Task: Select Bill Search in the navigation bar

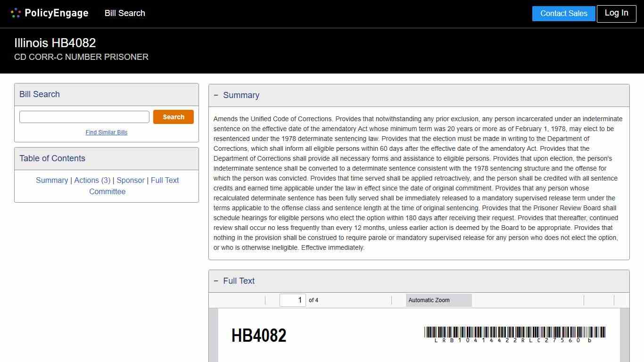Action: [124, 13]
